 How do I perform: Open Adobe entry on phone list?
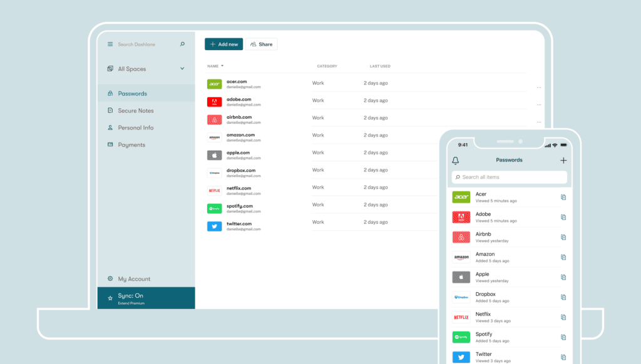(x=510, y=218)
